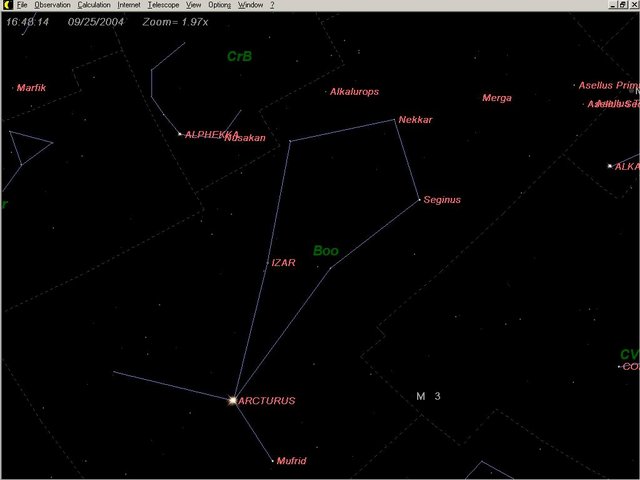Viewport: 640px width, 480px height.
Task: Click on the Seginus star
Action: point(419,200)
